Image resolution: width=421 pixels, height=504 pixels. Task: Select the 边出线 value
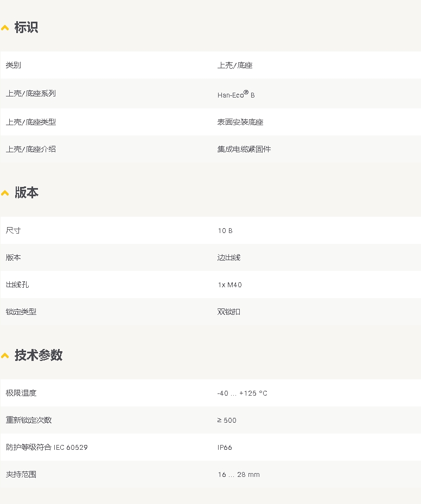point(229,257)
